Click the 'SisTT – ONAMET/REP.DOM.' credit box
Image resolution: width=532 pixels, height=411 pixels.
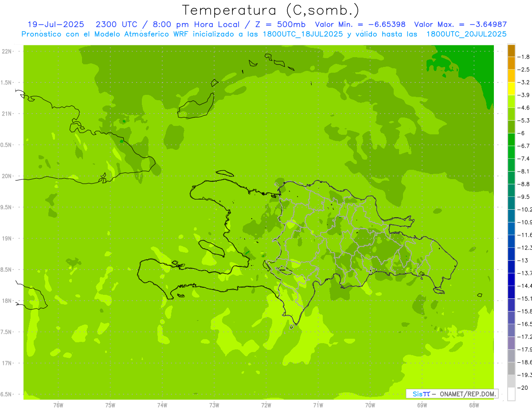pyautogui.click(x=452, y=394)
